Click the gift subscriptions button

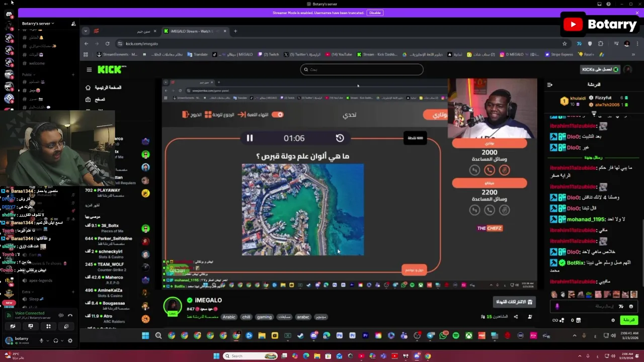pos(515,302)
